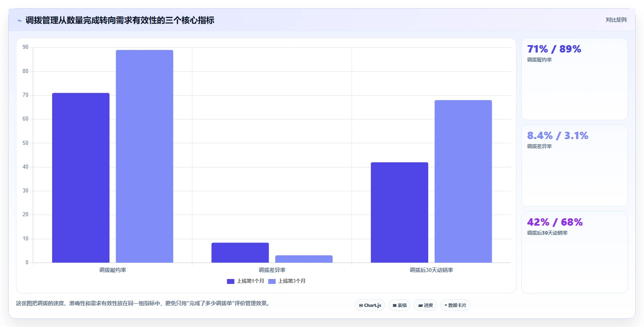
Task: Click the x-axis label 调拨履约率
Action: coord(113,270)
